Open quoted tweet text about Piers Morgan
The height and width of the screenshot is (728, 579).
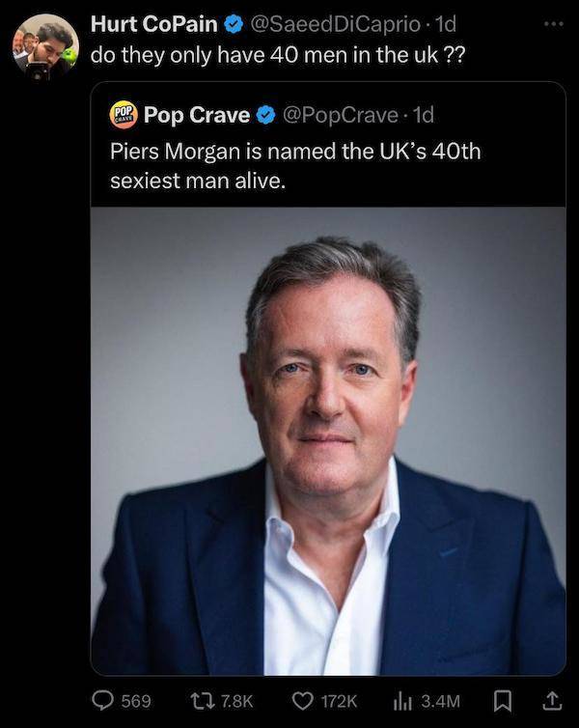(294, 165)
